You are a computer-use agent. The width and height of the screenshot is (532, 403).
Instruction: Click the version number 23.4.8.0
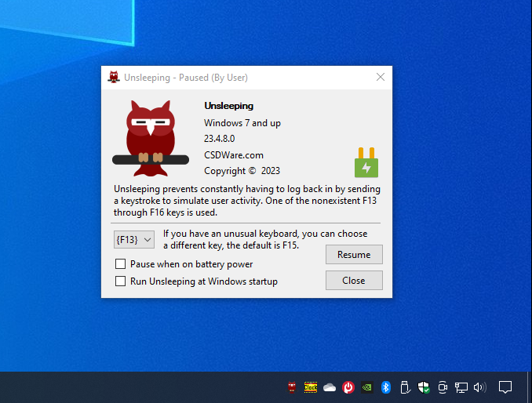click(x=219, y=138)
